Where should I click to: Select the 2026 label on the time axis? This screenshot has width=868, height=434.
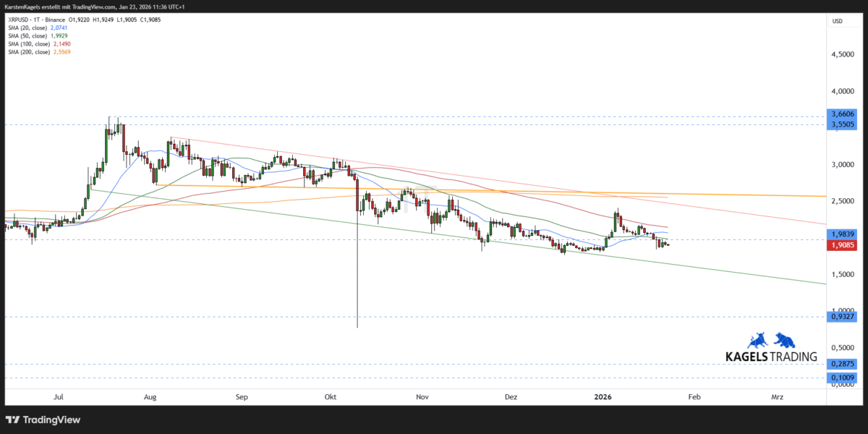click(x=603, y=396)
